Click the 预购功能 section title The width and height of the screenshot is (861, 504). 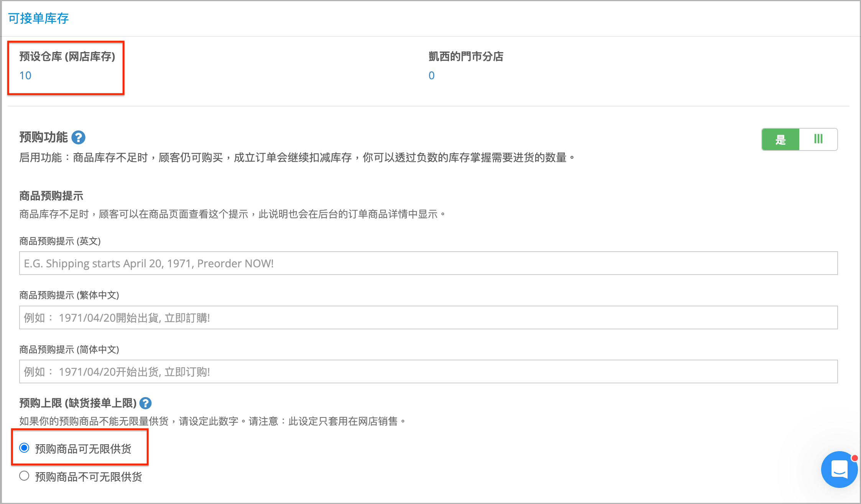(x=43, y=137)
